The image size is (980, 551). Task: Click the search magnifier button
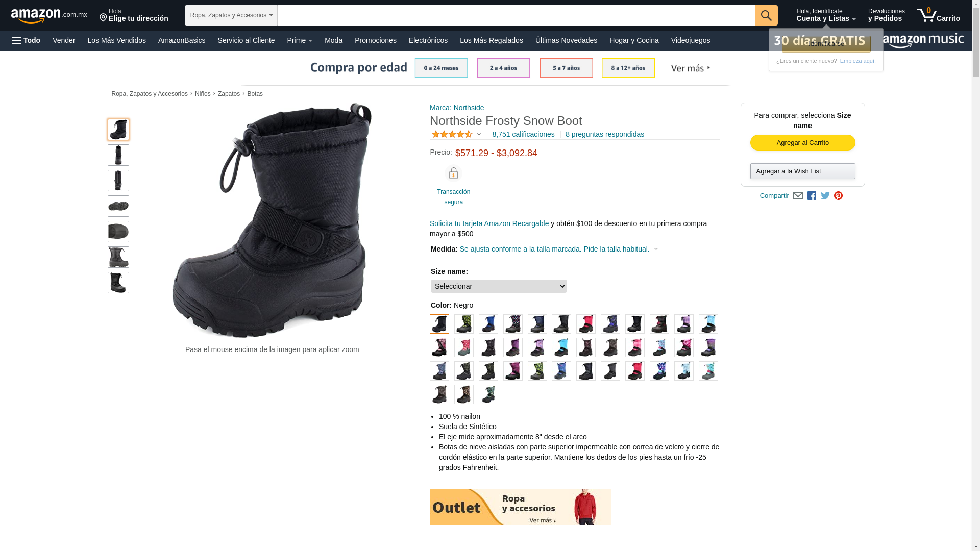pos(766,15)
